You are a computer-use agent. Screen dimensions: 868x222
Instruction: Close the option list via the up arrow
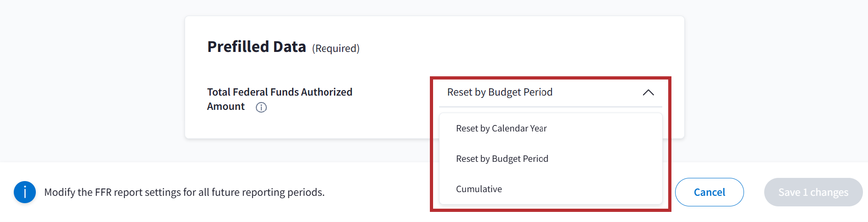click(648, 92)
